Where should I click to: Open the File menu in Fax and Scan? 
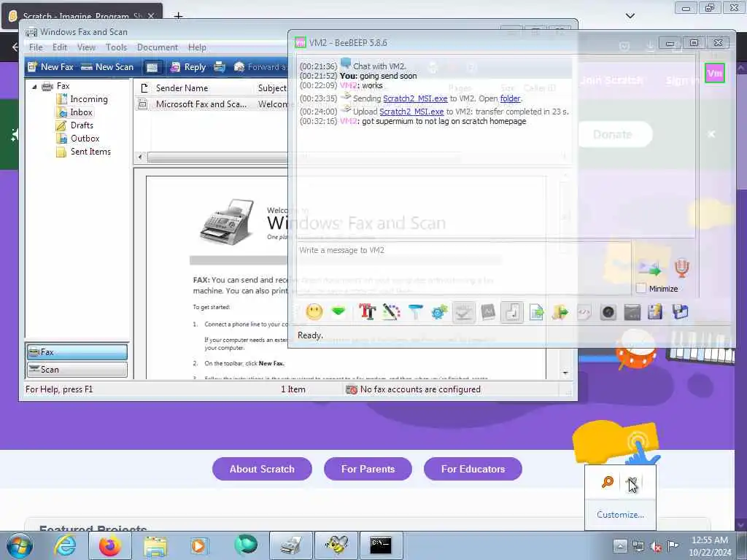click(x=36, y=47)
